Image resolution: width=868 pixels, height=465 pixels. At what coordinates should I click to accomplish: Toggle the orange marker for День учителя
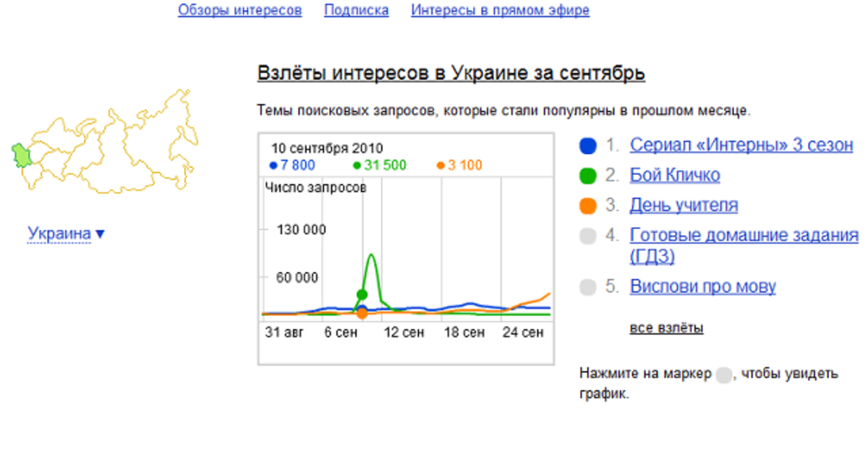click(x=588, y=206)
